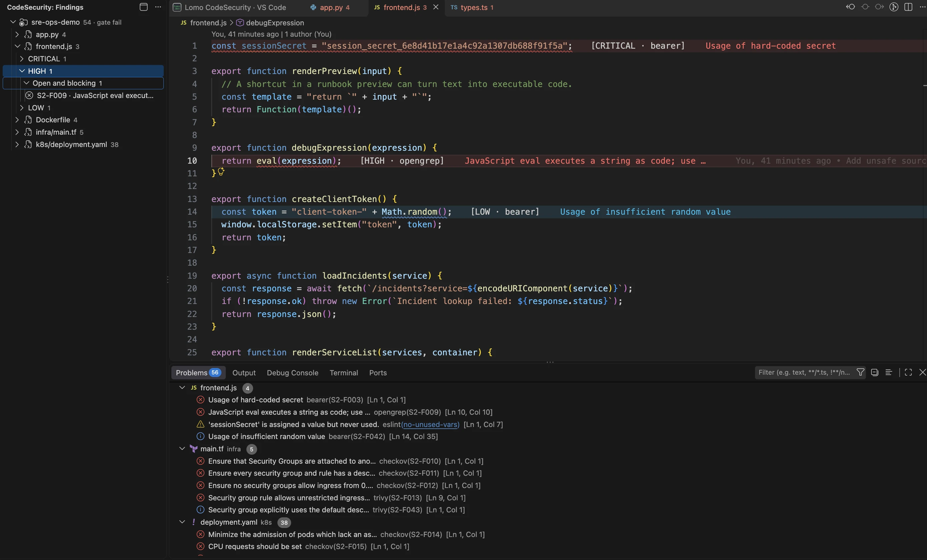Click the yaml exclamation icon beside deployment.yaml
This screenshot has height=560, width=927.
(x=194, y=522)
